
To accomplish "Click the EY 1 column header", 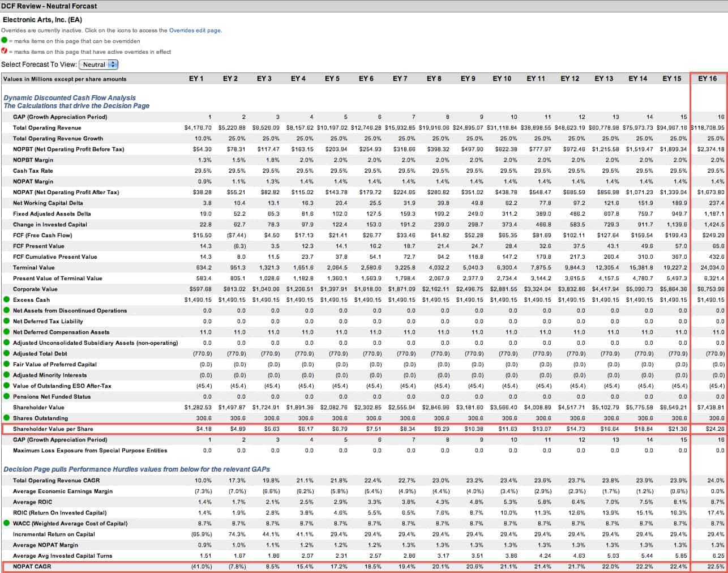I will 196,79.
